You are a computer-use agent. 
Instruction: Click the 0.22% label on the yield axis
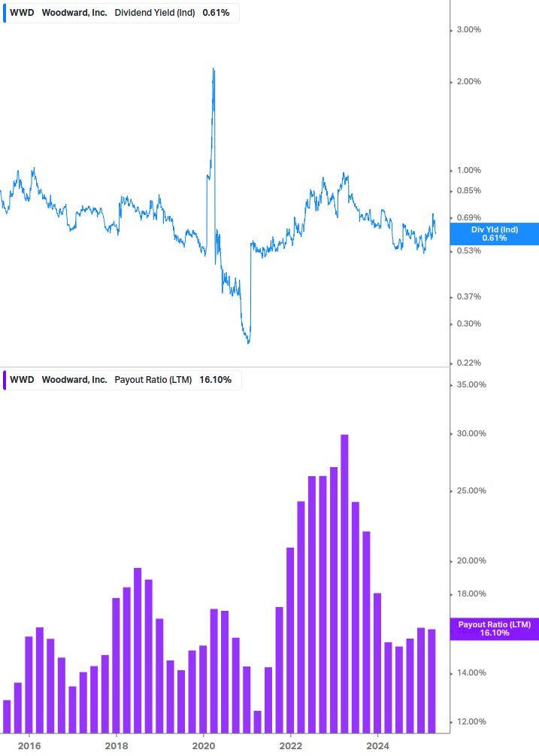(x=468, y=363)
